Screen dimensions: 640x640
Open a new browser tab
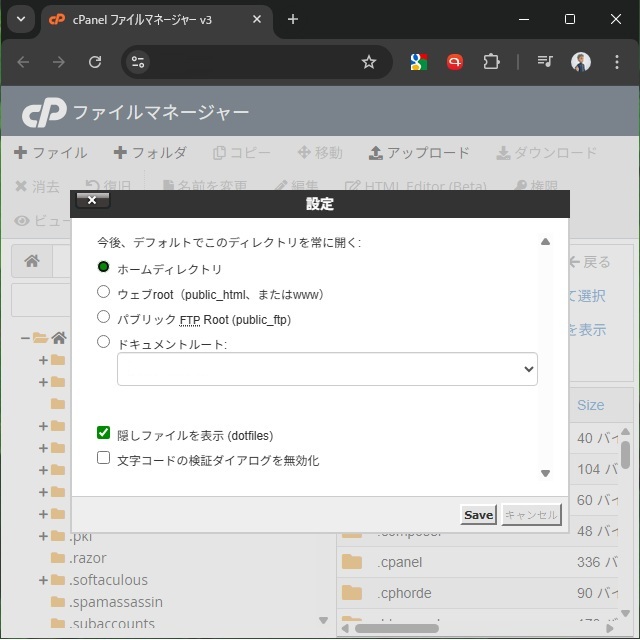click(x=293, y=19)
